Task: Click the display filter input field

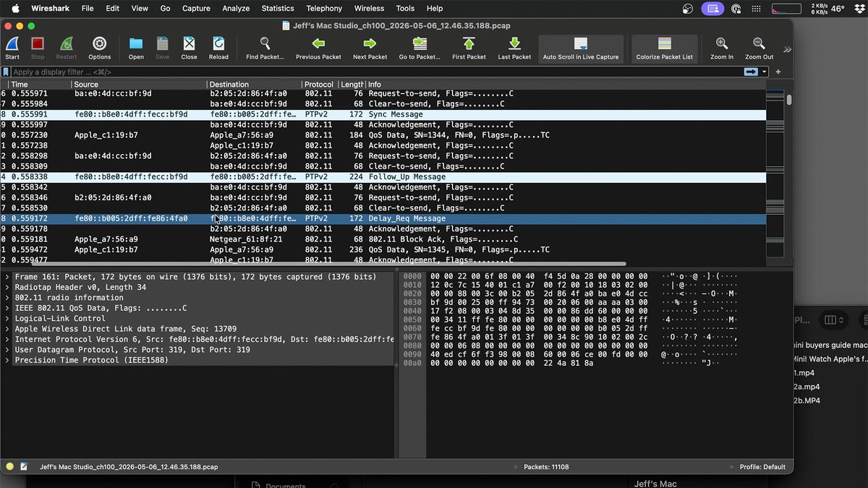Action: (x=376, y=72)
